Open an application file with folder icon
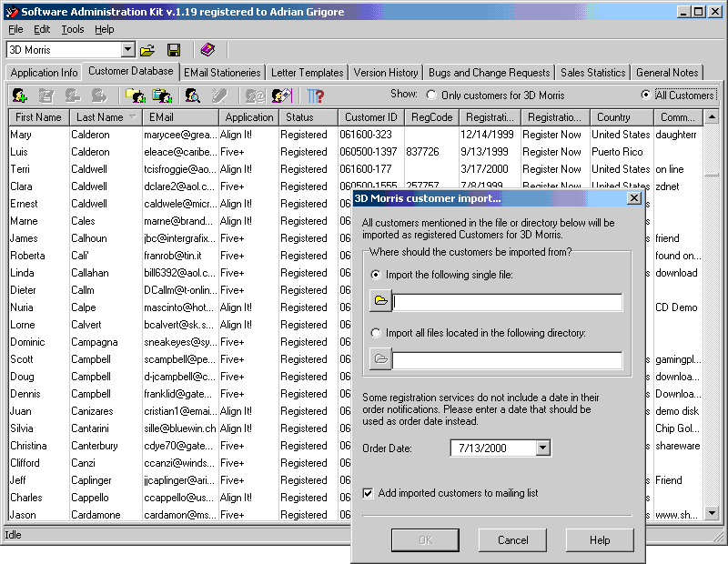The image size is (728, 564). [x=147, y=50]
